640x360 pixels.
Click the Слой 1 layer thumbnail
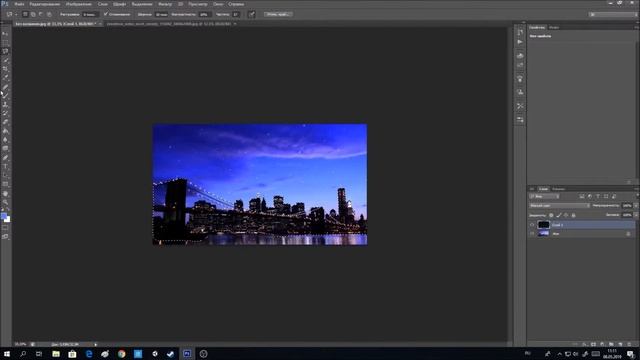(543, 224)
